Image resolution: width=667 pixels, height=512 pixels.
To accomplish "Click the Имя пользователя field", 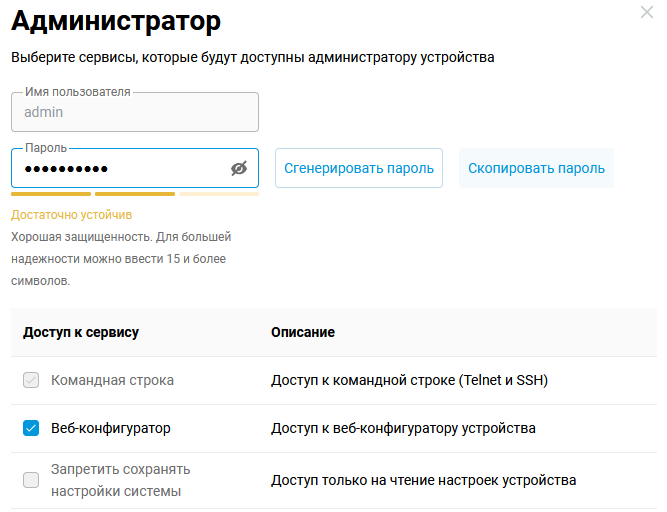I will click(x=135, y=113).
